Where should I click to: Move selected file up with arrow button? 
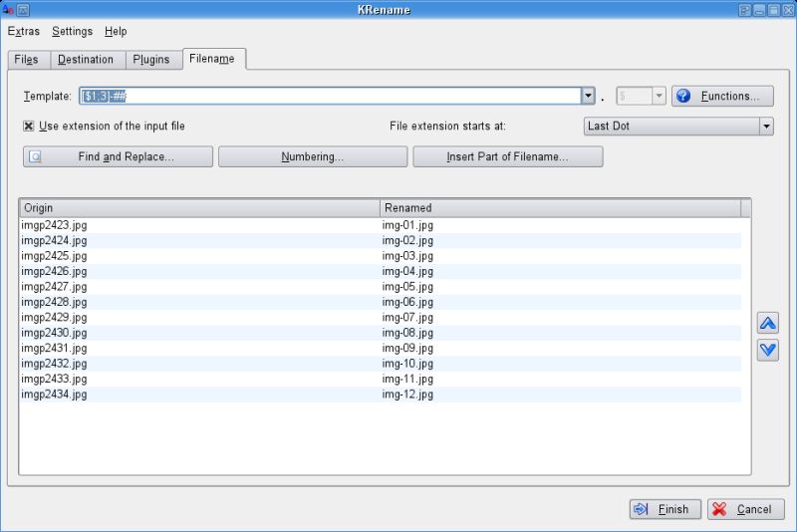pyautogui.click(x=767, y=323)
